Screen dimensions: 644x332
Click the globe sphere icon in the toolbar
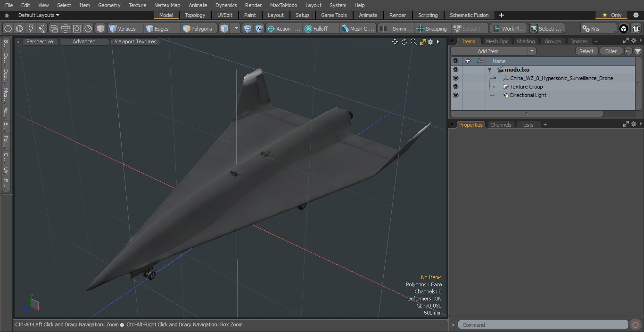point(19,29)
